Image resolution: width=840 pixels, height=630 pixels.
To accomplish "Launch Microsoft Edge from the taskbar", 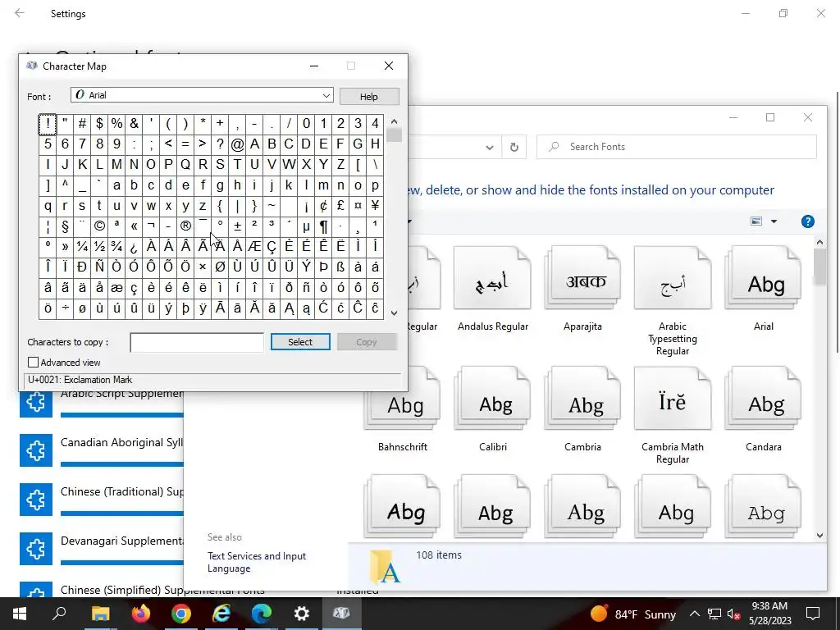I will click(x=262, y=614).
